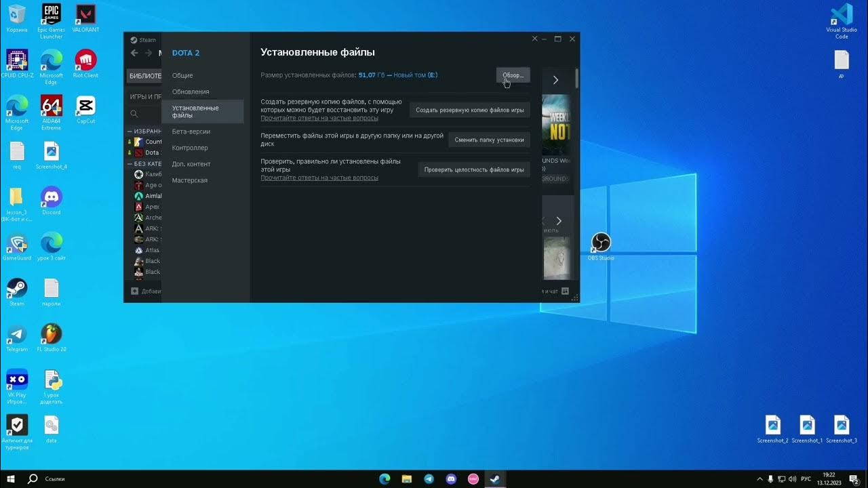
Task: Select Age of Empires entry in game list
Action: click(149, 185)
